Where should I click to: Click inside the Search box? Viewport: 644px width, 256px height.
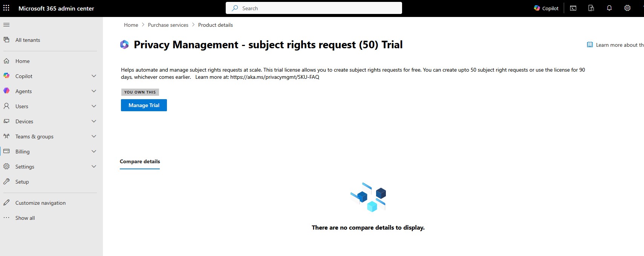(x=314, y=8)
